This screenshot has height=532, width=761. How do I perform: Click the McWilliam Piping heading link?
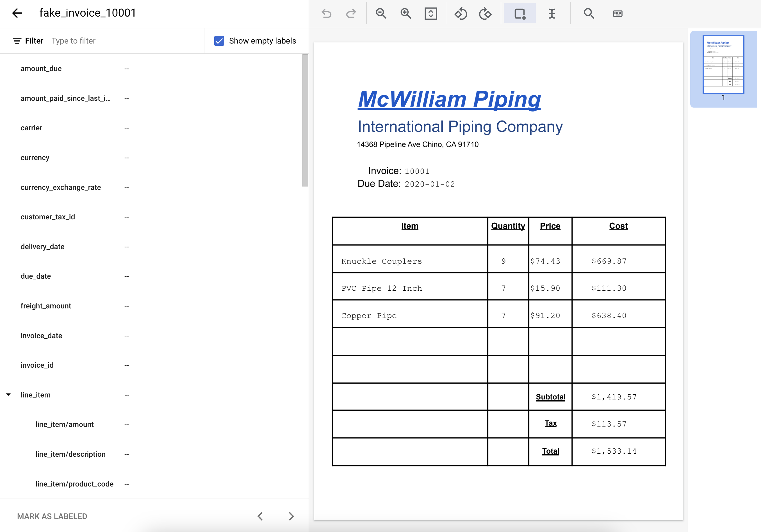[449, 99]
